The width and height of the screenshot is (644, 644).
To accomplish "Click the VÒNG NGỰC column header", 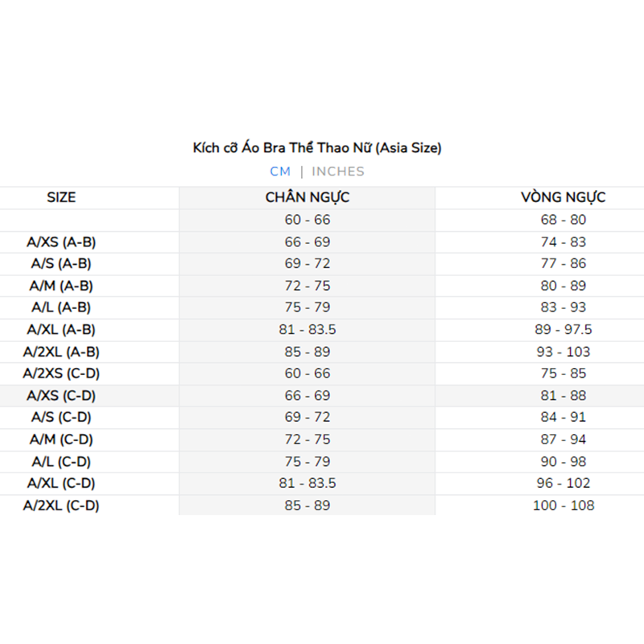I will click(x=563, y=197).
